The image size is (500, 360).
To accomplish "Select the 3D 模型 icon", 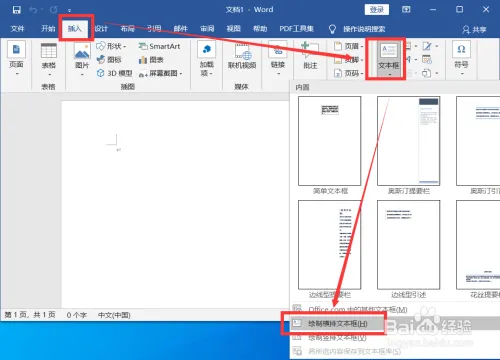I will 100,73.
